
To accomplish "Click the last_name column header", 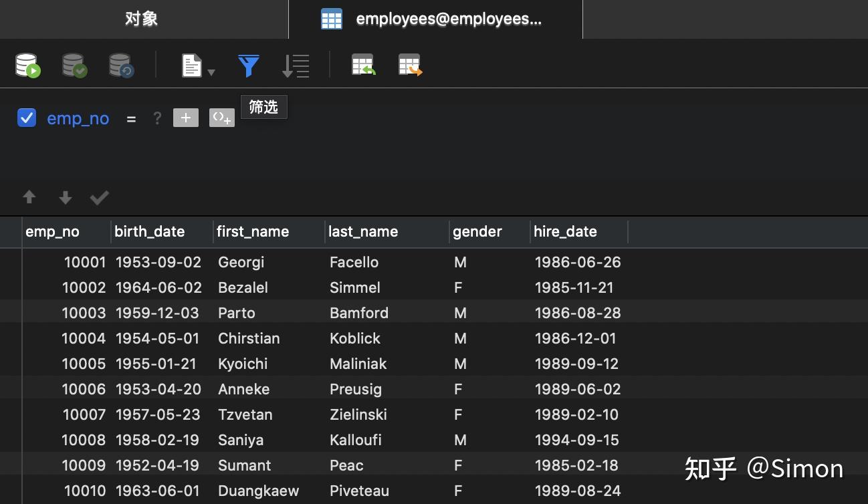I will 387,232.
